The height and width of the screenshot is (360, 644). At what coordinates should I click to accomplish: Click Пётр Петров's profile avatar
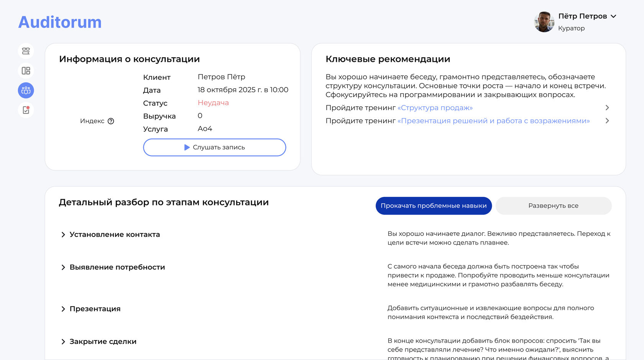544,22
